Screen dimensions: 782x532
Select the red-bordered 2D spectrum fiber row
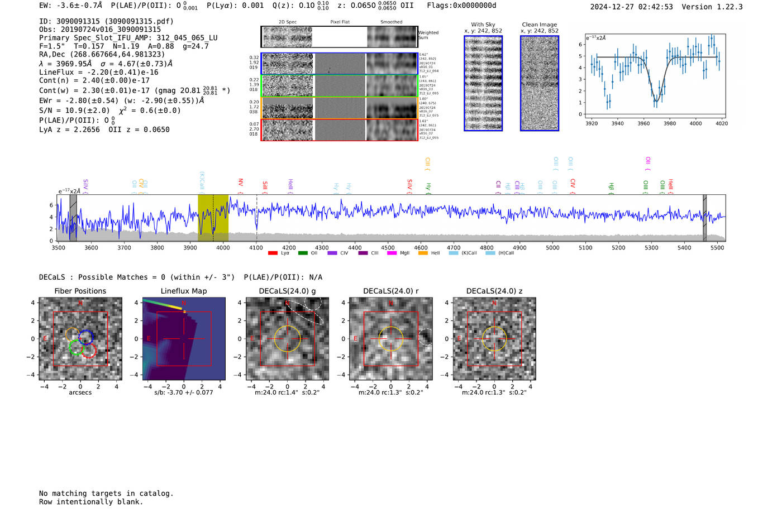pyautogui.click(x=339, y=130)
